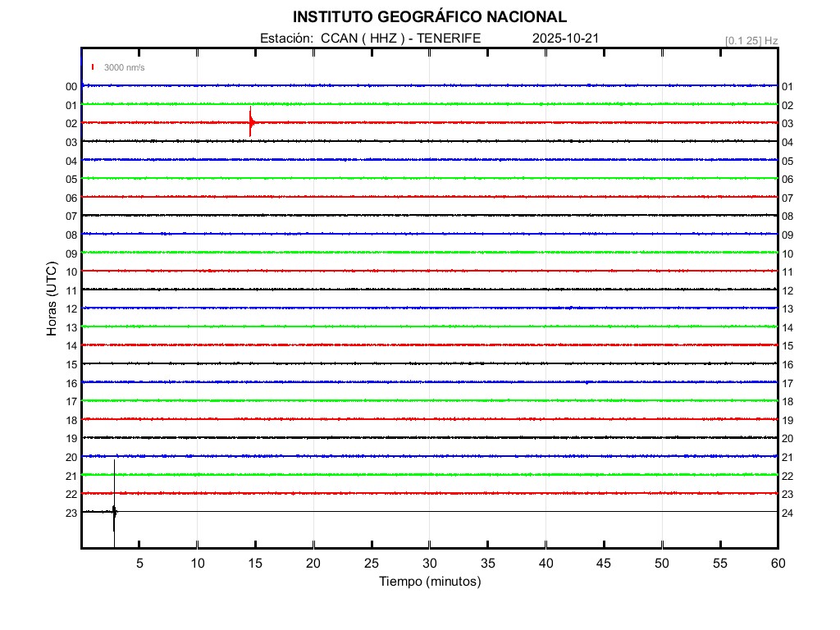Click the [0.1 25] Hz filter label
The height and width of the screenshot is (630, 840).
click(751, 40)
